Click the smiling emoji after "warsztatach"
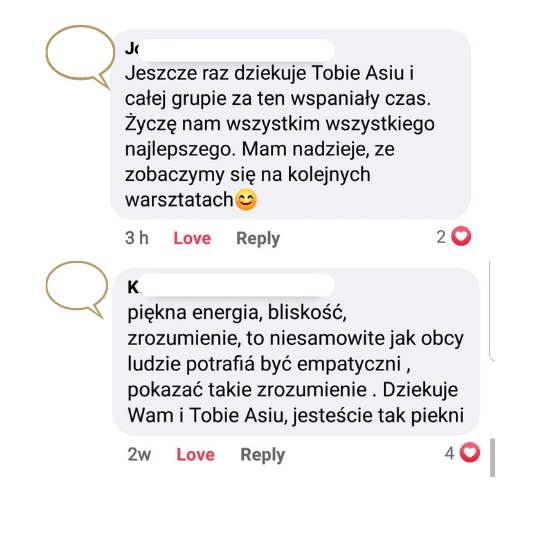Viewport: 540px width, 540px height. click(x=246, y=200)
